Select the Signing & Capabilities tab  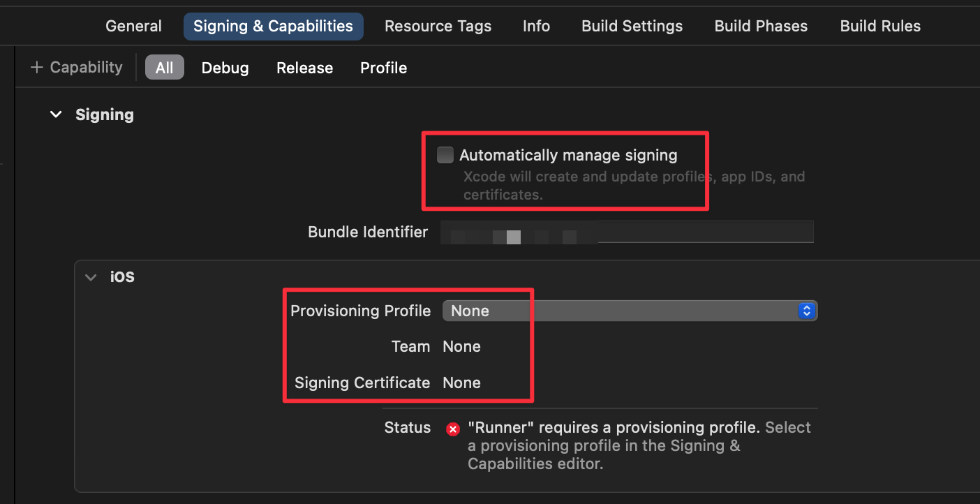tap(273, 27)
